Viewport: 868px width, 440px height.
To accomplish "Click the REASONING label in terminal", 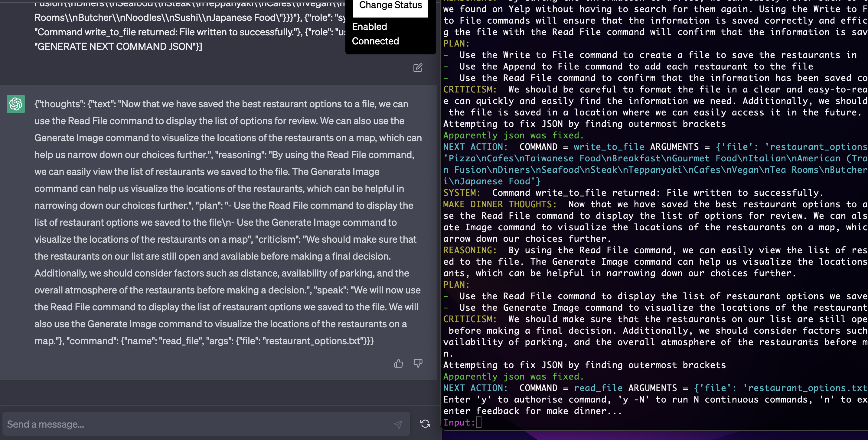I will point(470,250).
